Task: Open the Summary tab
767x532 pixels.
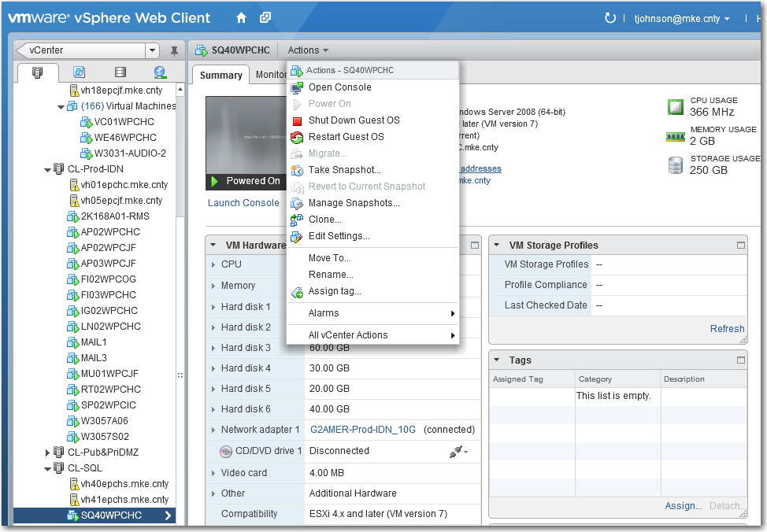Action: 220,75
